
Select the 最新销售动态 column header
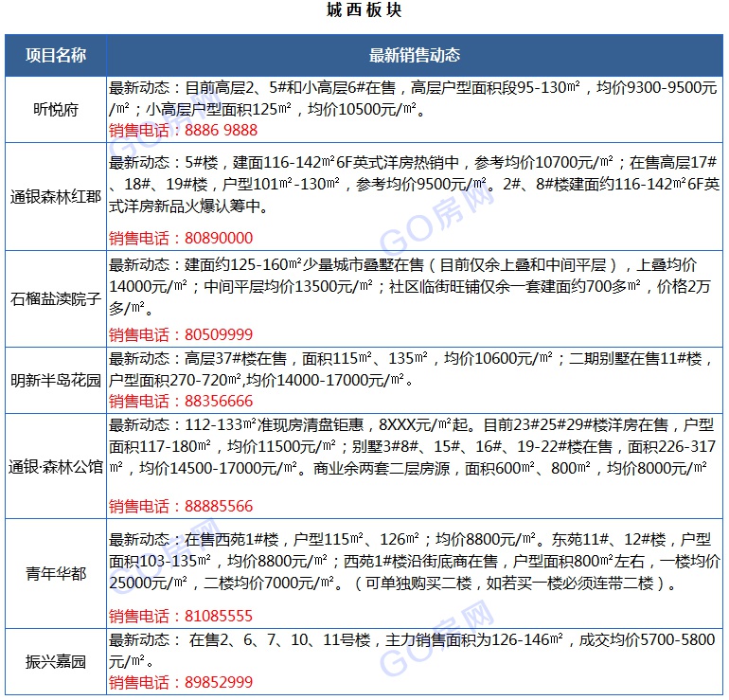415,55
